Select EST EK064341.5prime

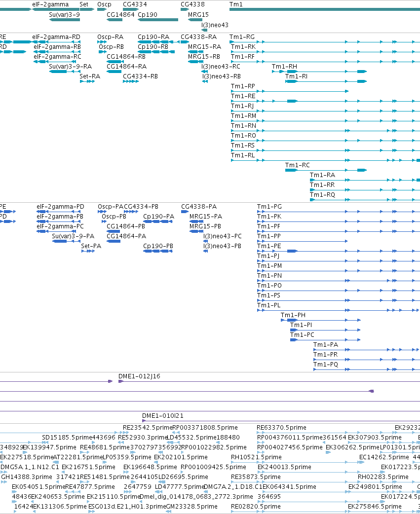click(289, 486)
